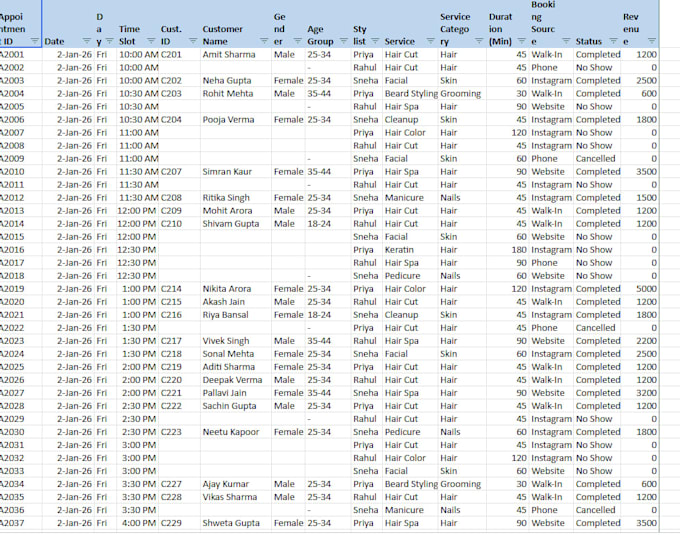The width and height of the screenshot is (680, 535).
Task: Select the cell containing Rohit Mehta
Action: (x=235, y=94)
